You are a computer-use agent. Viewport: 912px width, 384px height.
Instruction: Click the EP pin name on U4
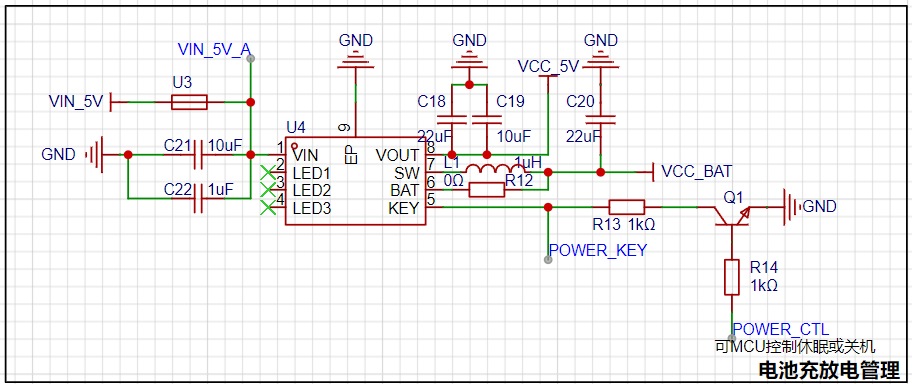click(x=351, y=155)
